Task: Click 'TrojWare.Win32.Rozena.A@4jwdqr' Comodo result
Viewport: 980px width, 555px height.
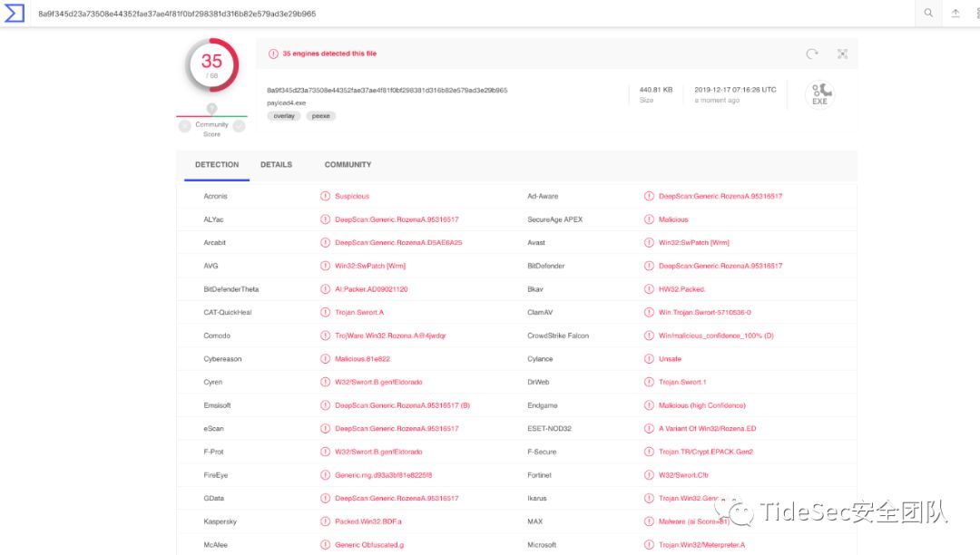Action: (390, 336)
